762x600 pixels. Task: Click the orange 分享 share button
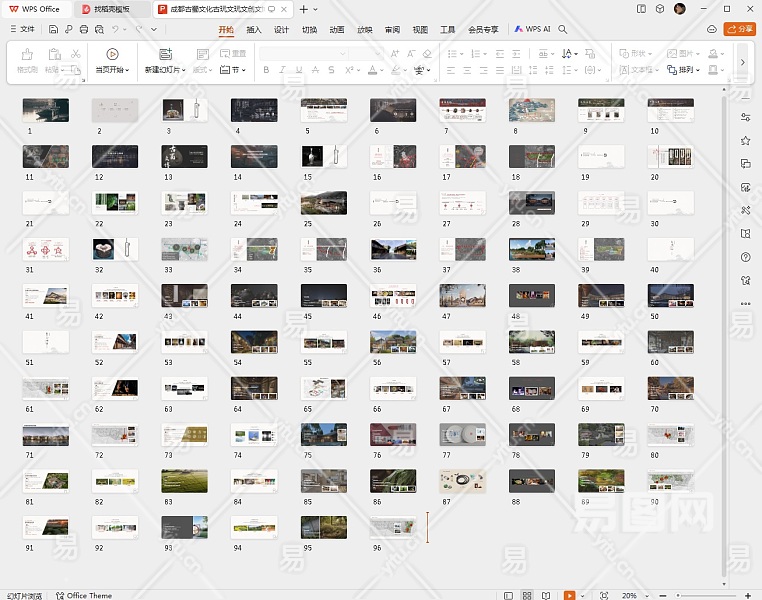click(x=739, y=29)
